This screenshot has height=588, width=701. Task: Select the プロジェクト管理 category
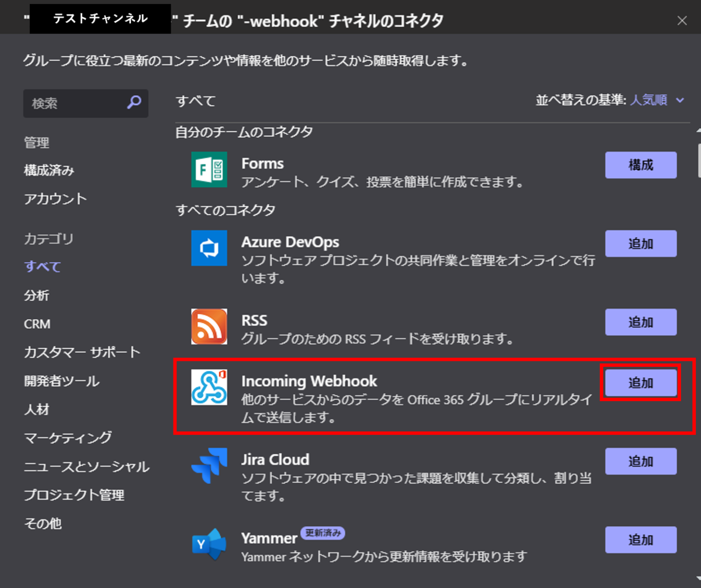click(x=74, y=495)
